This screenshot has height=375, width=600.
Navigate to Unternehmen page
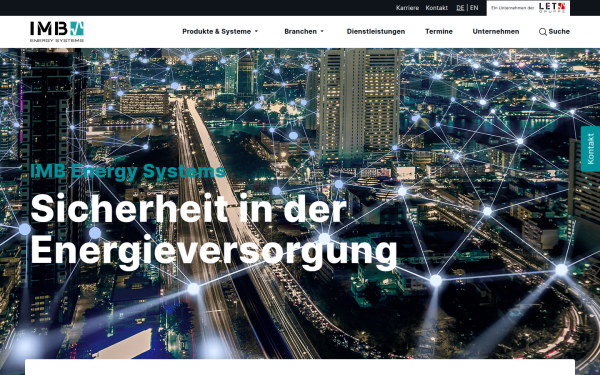tap(496, 31)
